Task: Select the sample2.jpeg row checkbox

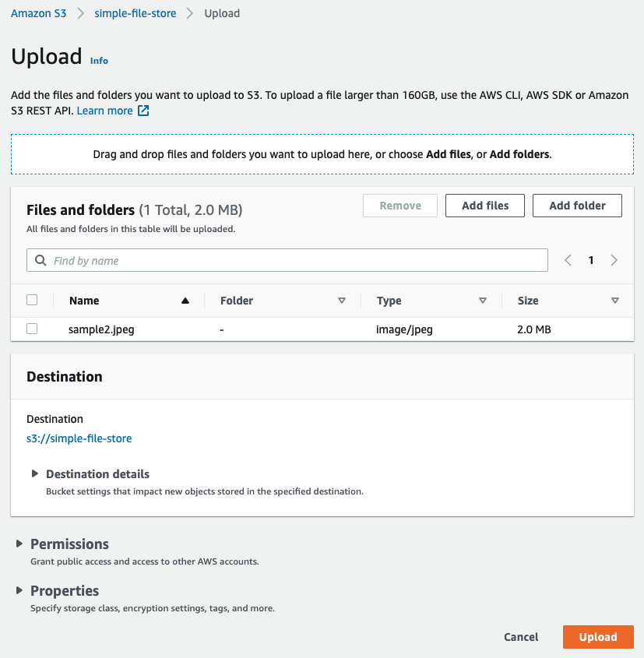Action: pos(32,329)
